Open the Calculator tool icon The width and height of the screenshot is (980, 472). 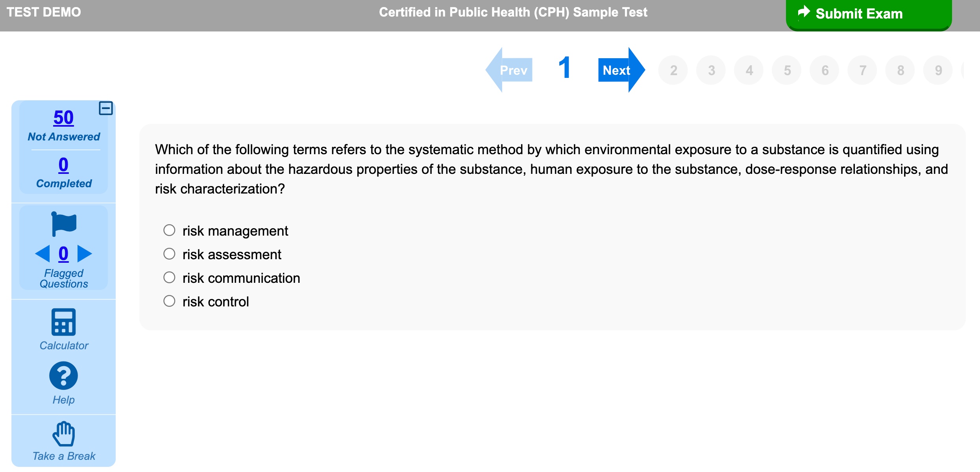coord(63,322)
